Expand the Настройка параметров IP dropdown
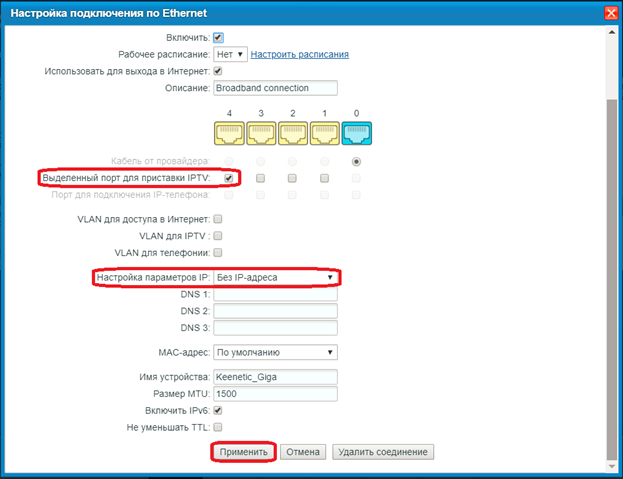623x479 pixels. [x=276, y=277]
